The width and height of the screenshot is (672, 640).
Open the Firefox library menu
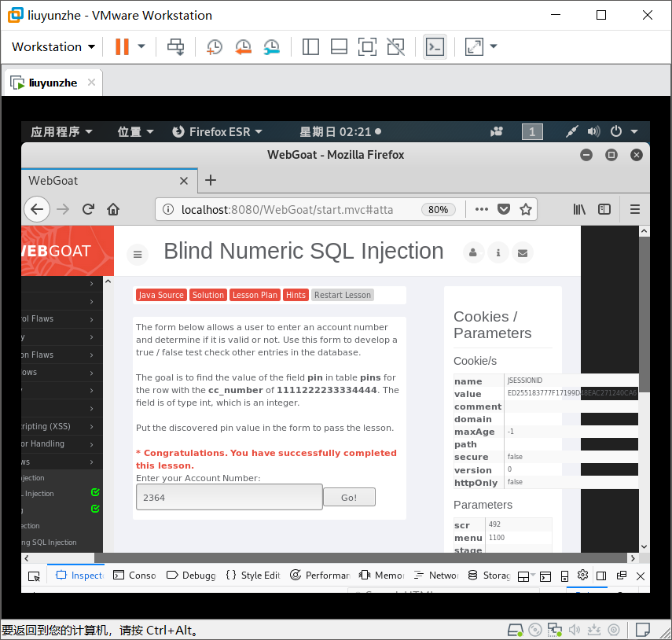[x=579, y=209]
